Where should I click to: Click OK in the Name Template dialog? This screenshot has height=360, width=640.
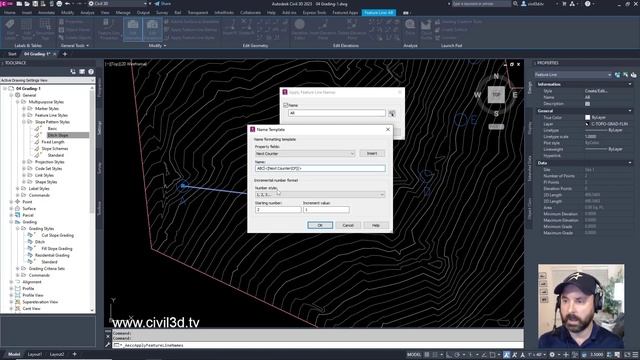coord(320,225)
